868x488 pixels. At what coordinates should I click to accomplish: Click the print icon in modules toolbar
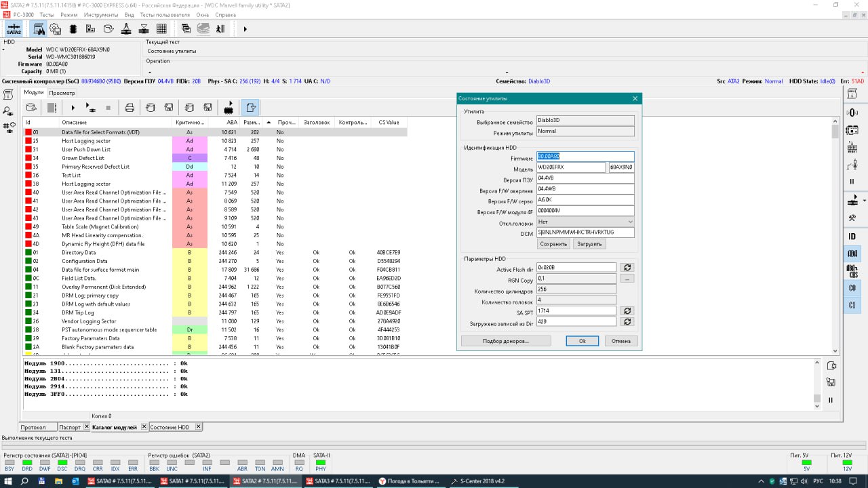(x=130, y=107)
